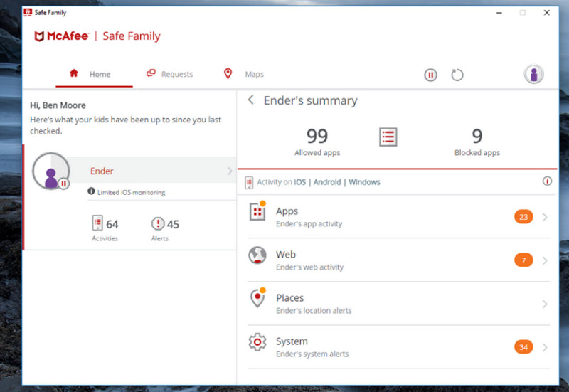
Task: Refresh data with the circular arrow icon
Action: tap(457, 75)
